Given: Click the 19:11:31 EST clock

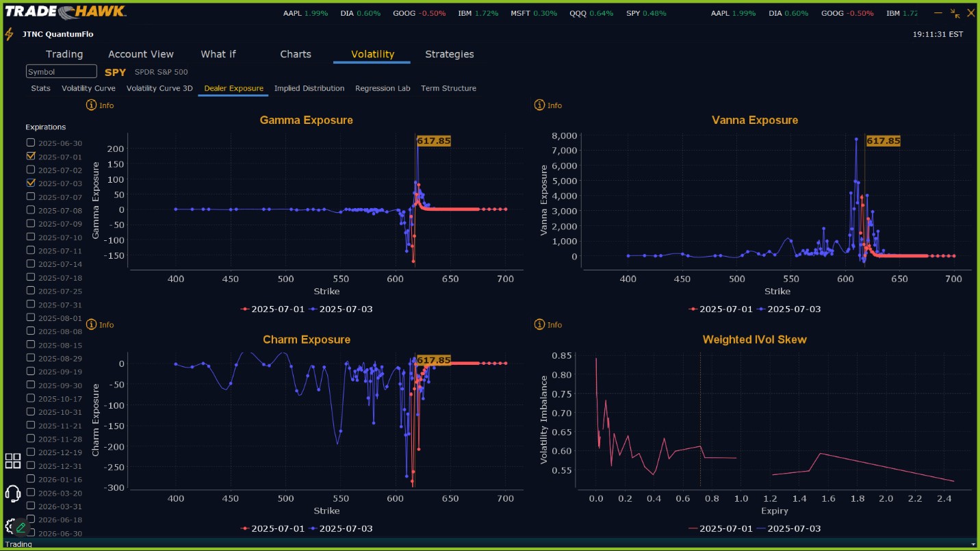Looking at the screenshot, I should click(938, 34).
